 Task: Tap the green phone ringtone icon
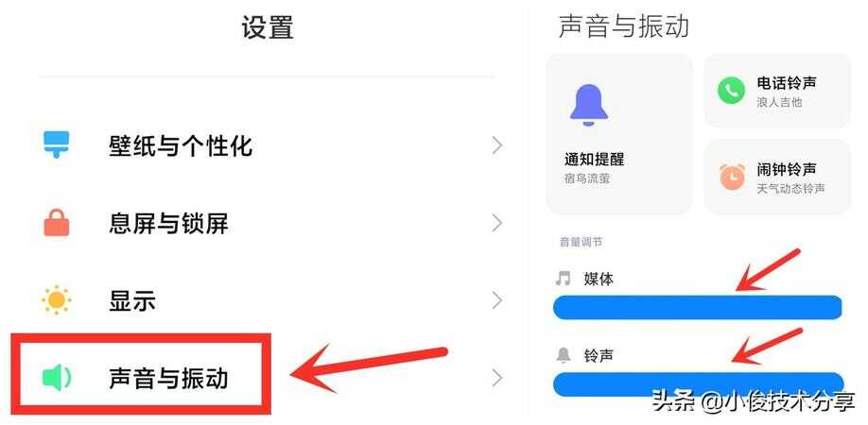731,91
